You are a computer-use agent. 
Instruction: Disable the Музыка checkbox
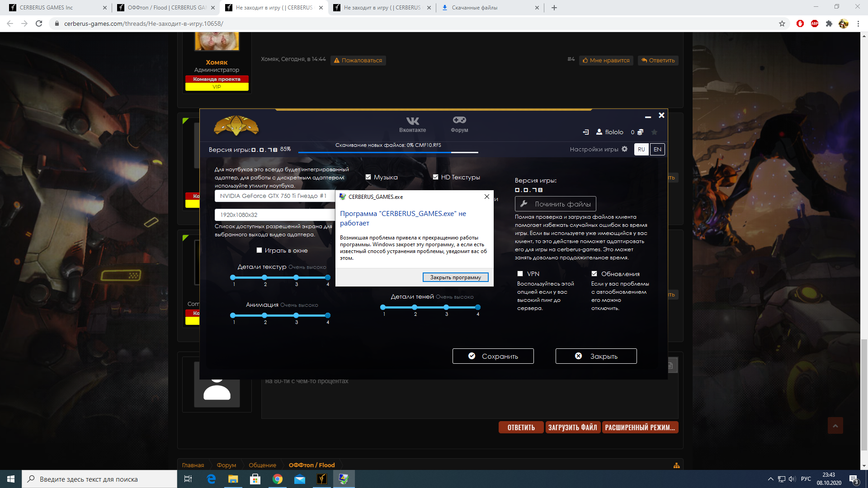point(368,177)
